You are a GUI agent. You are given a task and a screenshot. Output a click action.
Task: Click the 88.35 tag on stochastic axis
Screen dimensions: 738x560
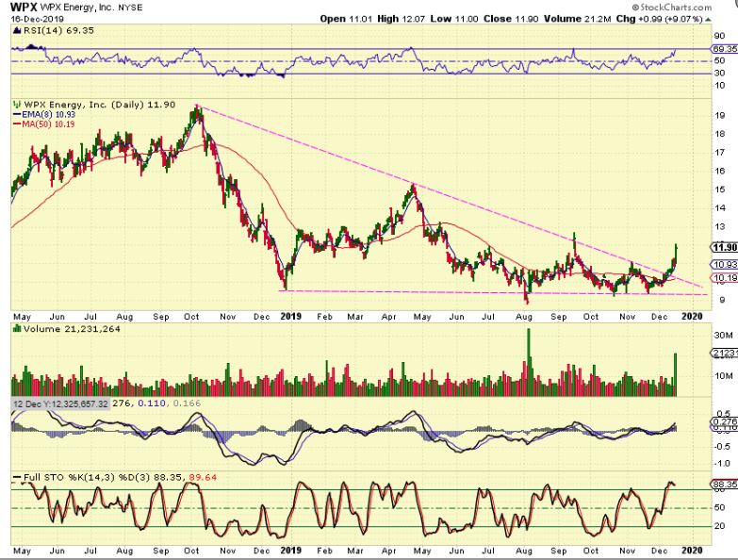[725, 485]
